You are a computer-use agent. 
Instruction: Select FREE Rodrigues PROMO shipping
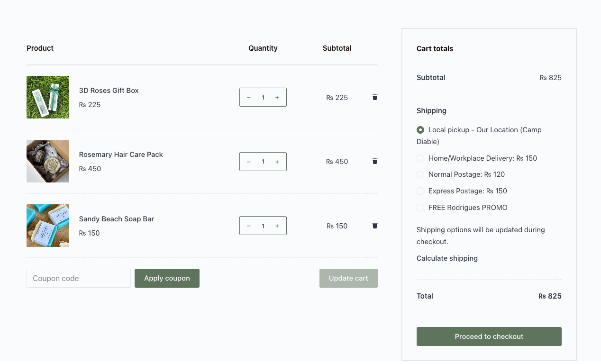(x=420, y=208)
